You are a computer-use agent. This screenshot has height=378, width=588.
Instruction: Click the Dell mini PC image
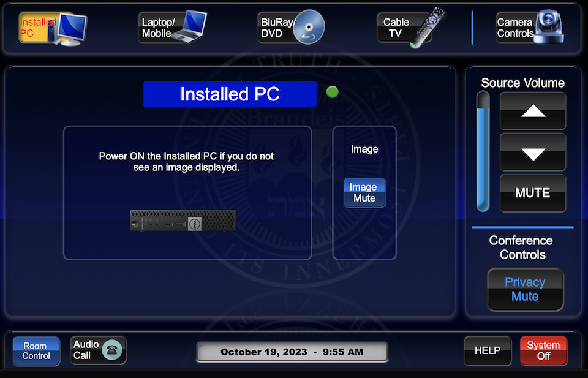coord(183,220)
